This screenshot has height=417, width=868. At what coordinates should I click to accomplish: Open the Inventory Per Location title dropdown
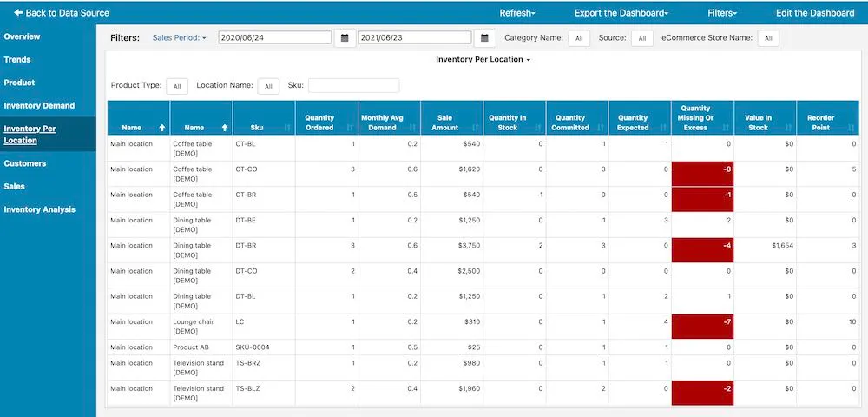click(483, 60)
